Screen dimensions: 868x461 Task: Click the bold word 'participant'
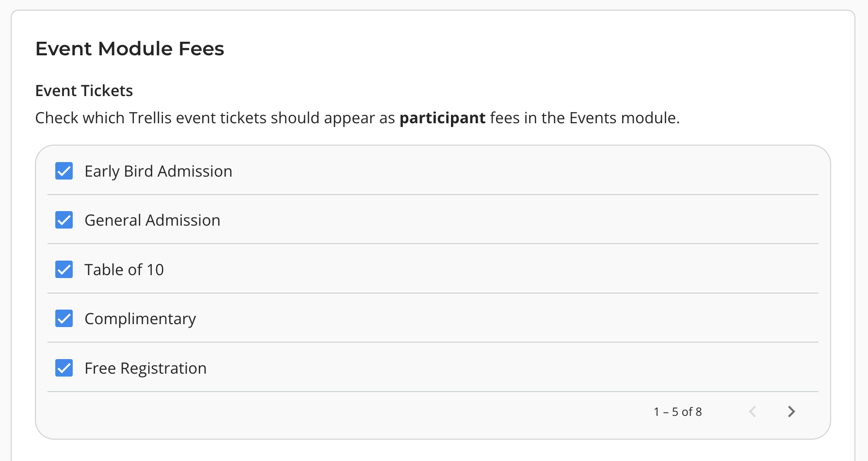(x=442, y=118)
